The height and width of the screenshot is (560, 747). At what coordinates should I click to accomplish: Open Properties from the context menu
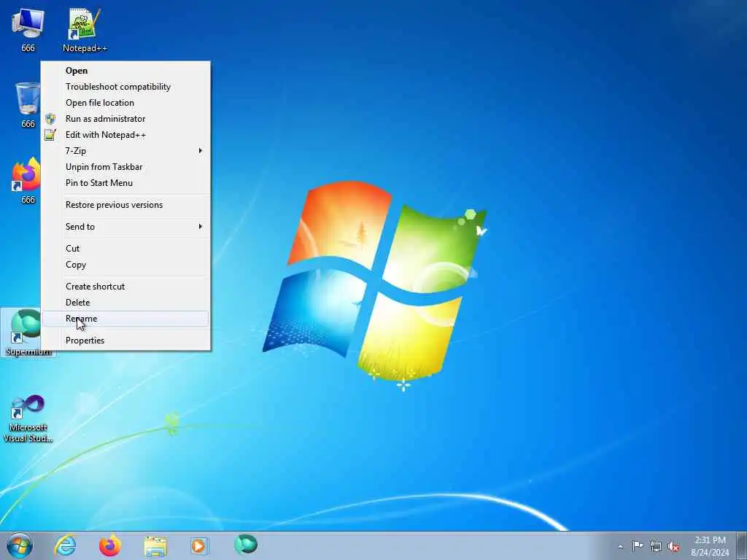point(125,341)
